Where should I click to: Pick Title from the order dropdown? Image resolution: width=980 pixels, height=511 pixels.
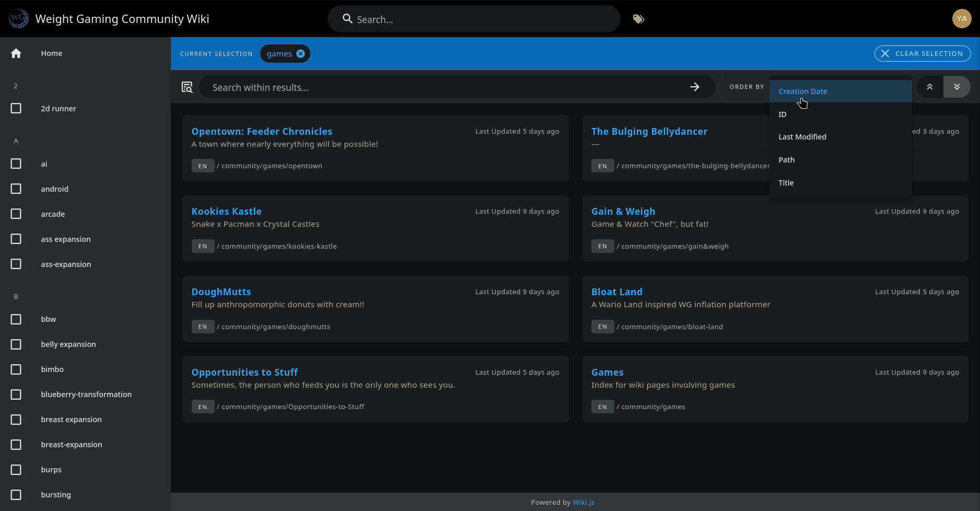click(x=786, y=183)
